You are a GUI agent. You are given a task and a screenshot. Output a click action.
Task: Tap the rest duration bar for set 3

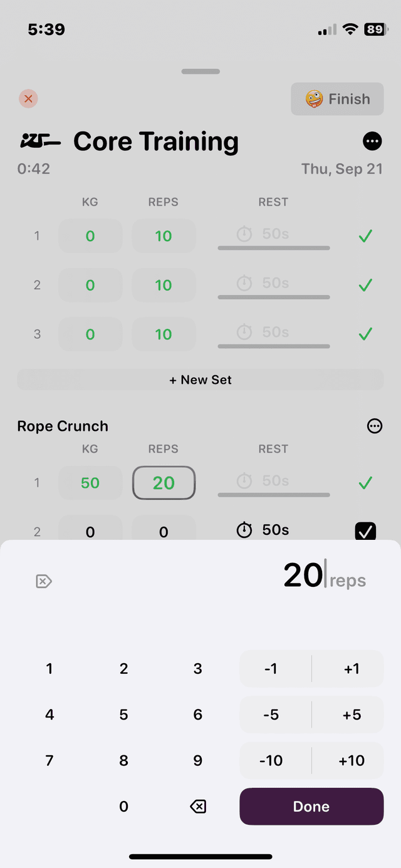click(x=273, y=346)
